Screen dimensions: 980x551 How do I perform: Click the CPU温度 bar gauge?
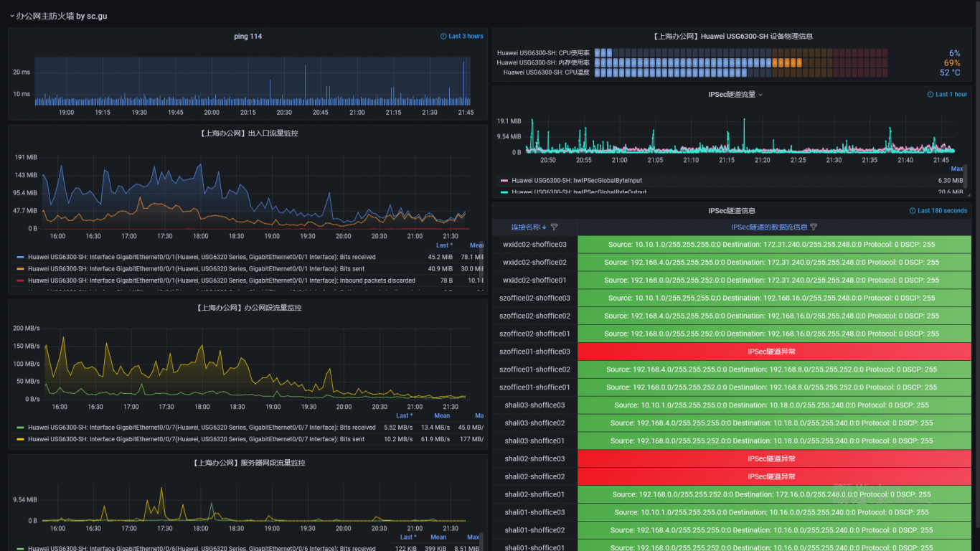[741, 72]
